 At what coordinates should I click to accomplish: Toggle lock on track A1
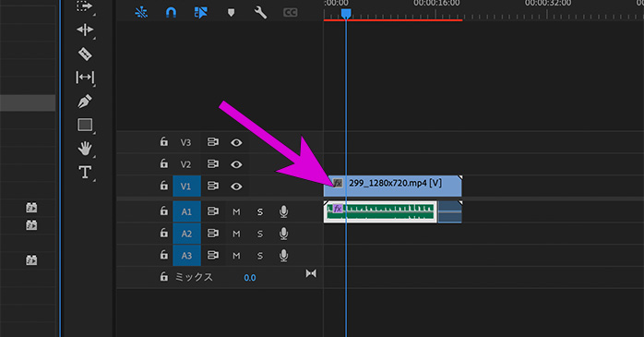click(164, 211)
